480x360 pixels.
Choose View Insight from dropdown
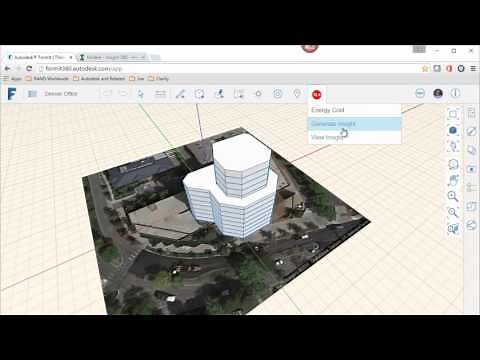pyautogui.click(x=354, y=137)
